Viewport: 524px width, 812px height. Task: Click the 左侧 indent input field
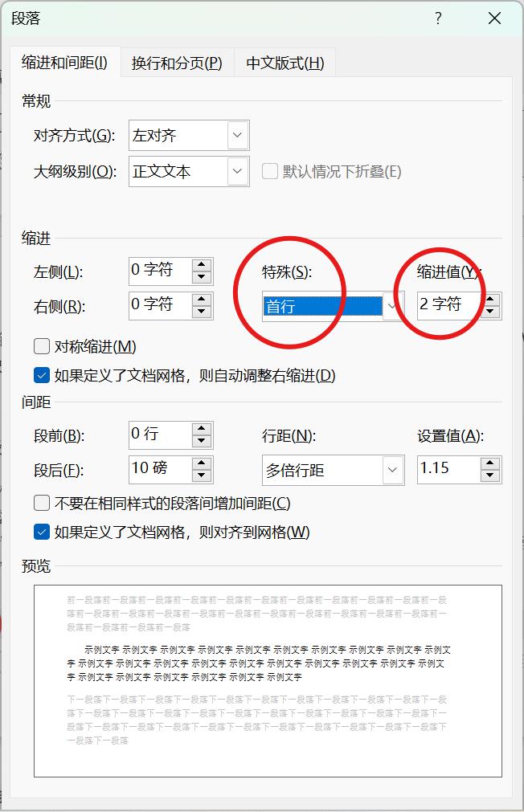(160, 271)
